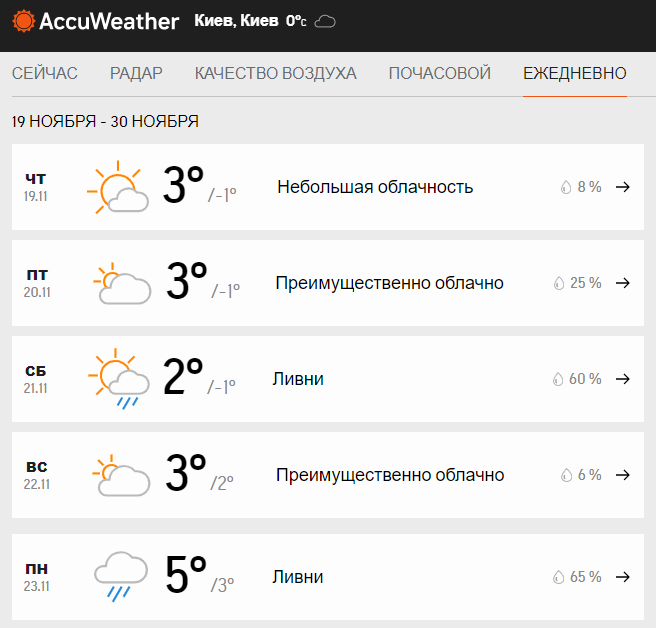
Task: Expand Saturday 21.11 forecast arrow
Action: [623, 379]
